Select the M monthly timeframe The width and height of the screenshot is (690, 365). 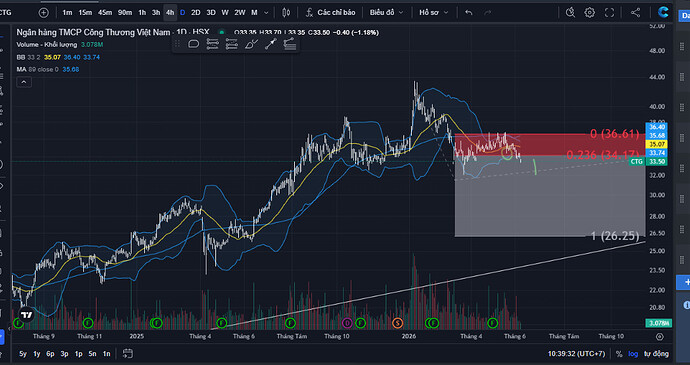point(254,12)
